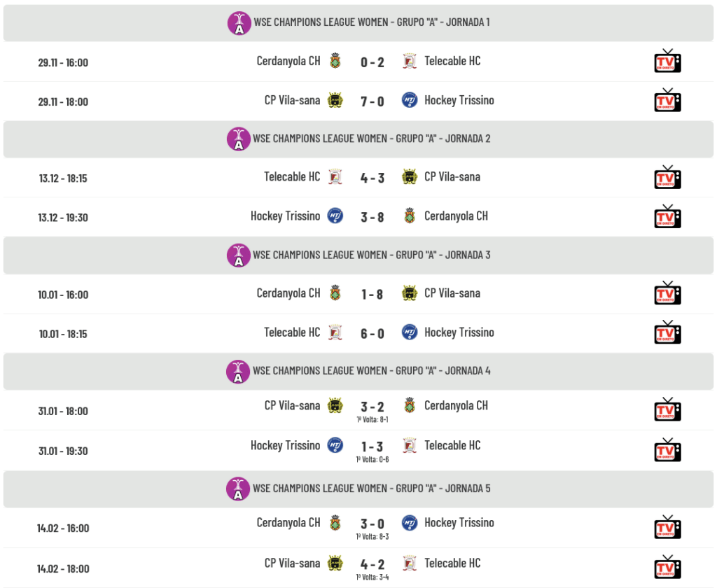Click CP Vila-sana crest in 1-8 match
The image size is (717, 588).
pyautogui.click(x=410, y=293)
